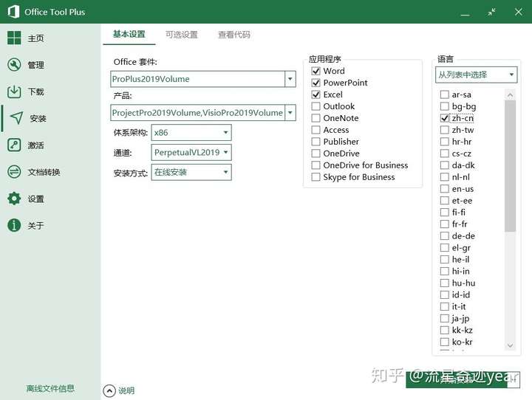Viewport: 532px width, 400px height.
Task: Click the 离线文件信息 link
Action: (50, 388)
